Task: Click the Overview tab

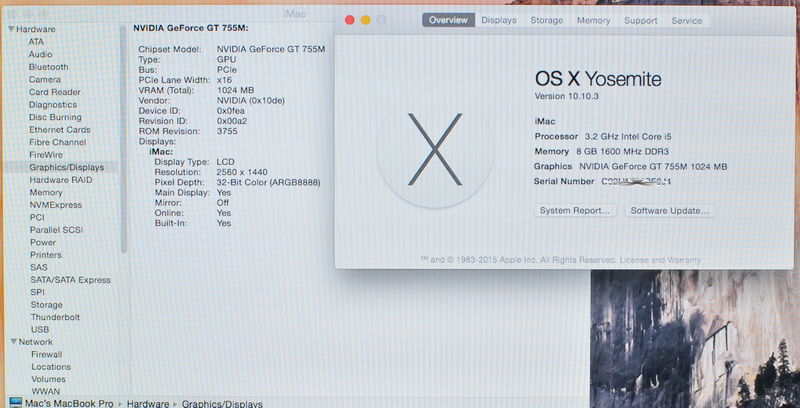Action: tap(448, 20)
